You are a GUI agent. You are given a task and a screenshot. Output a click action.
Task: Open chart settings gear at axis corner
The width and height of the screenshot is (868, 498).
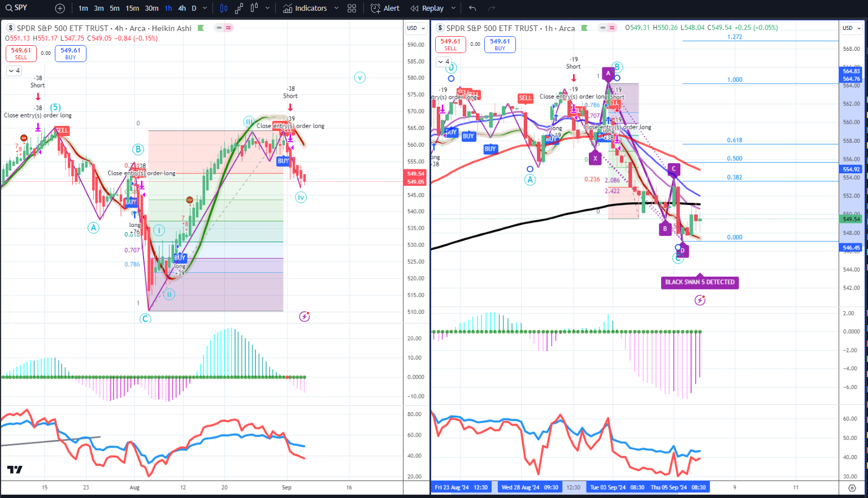click(x=852, y=487)
